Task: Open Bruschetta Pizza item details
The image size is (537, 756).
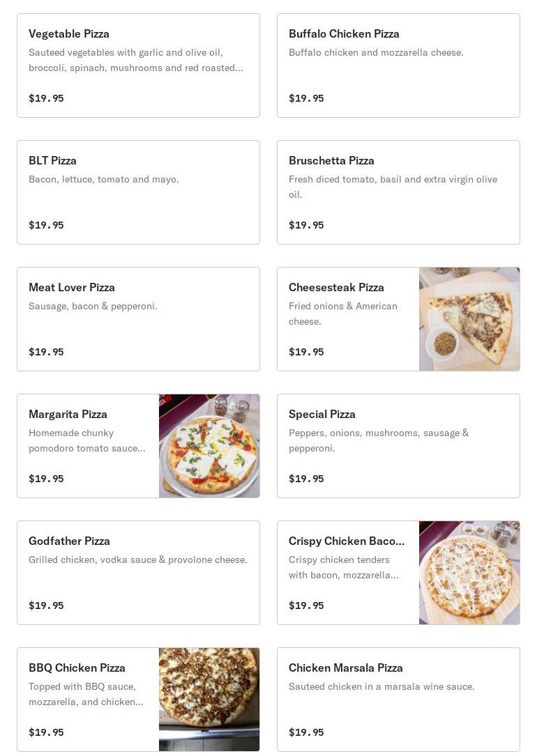Action: tap(398, 192)
